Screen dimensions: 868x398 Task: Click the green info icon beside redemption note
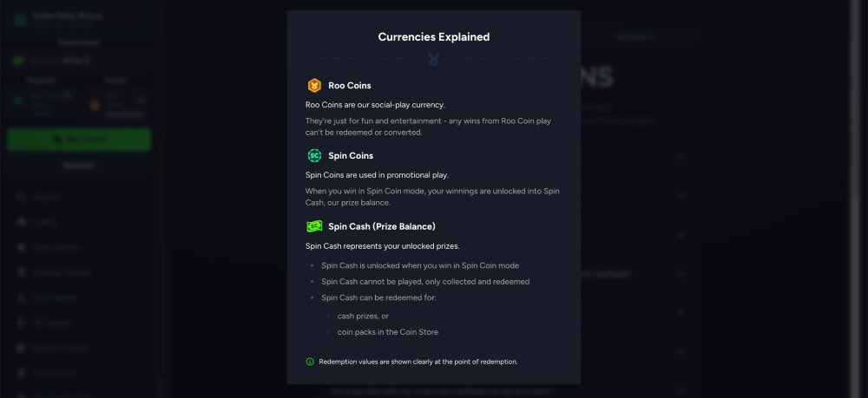[310, 362]
